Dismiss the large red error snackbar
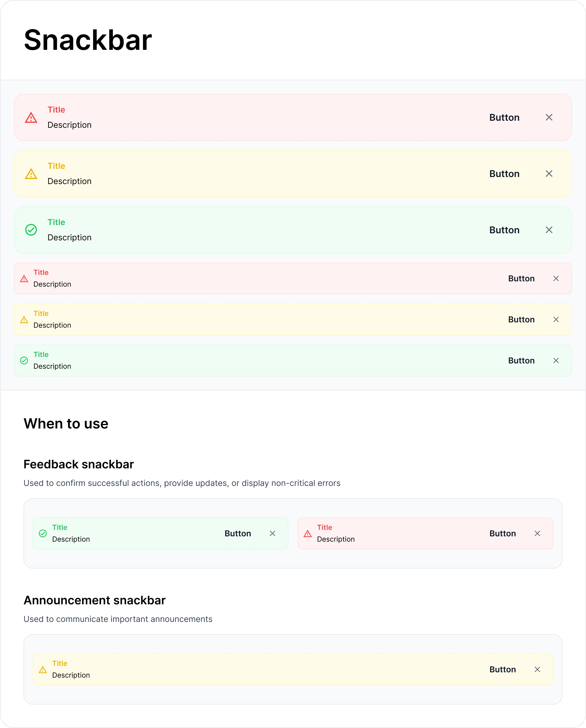Viewport: 586px width, 728px height. 549,118
